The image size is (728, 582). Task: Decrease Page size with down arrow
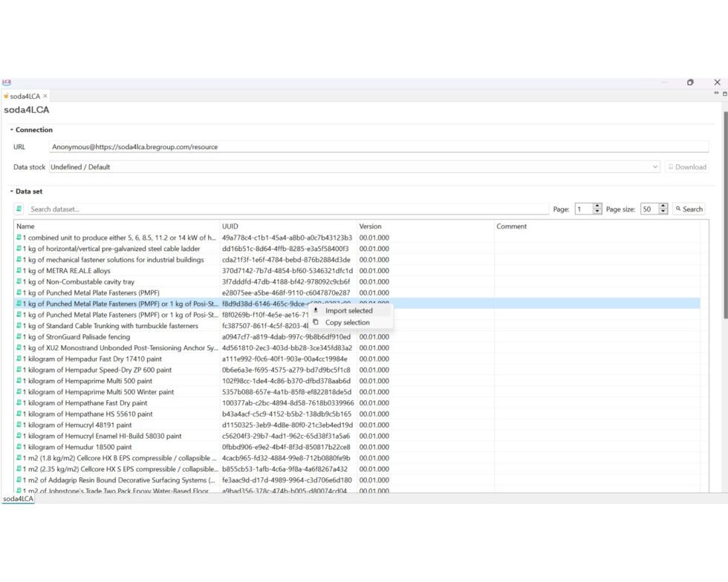(x=663, y=212)
